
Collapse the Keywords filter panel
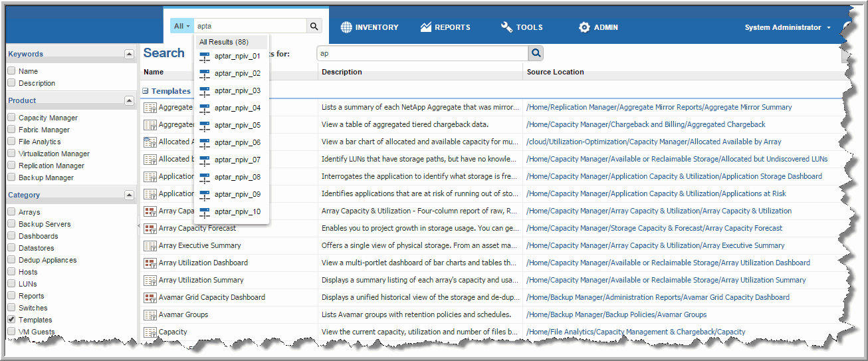129,54
